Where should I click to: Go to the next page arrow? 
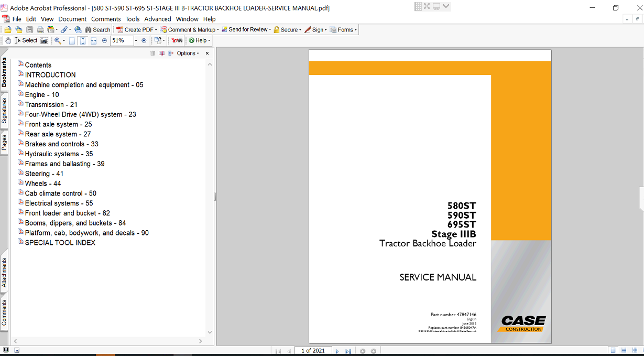click(337, 351)
